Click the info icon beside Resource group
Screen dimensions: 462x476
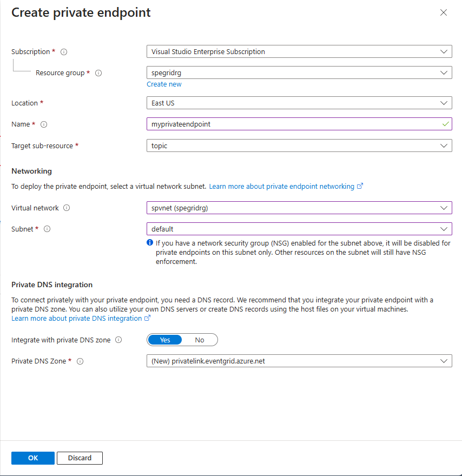click(x=98, y=73)
